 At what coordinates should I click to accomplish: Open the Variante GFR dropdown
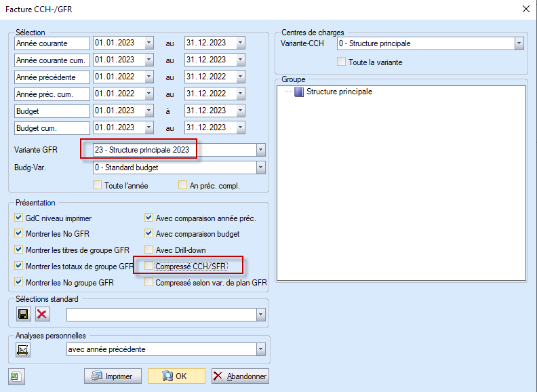pos(260,150)
